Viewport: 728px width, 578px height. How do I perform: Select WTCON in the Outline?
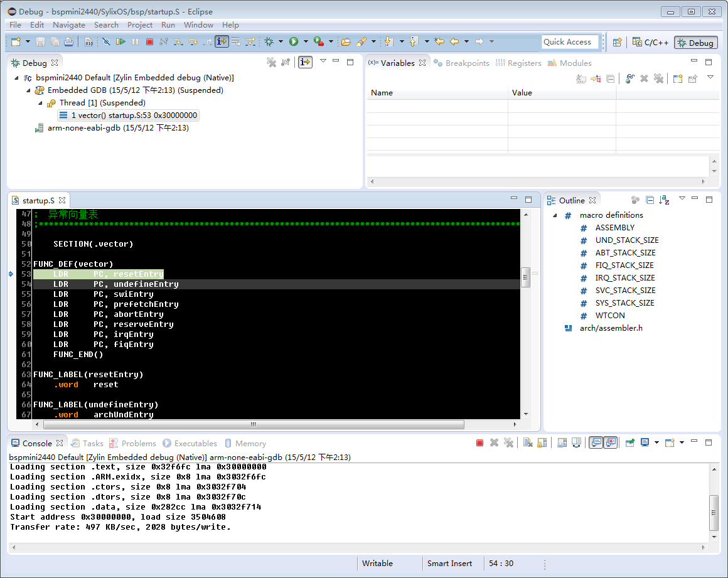point(610,316)
